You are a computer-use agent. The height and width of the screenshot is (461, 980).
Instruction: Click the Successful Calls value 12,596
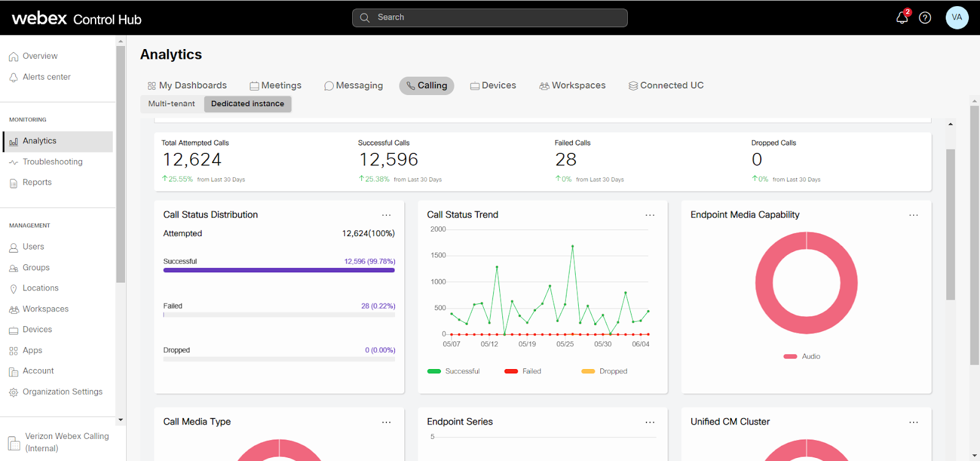[388, 160]
